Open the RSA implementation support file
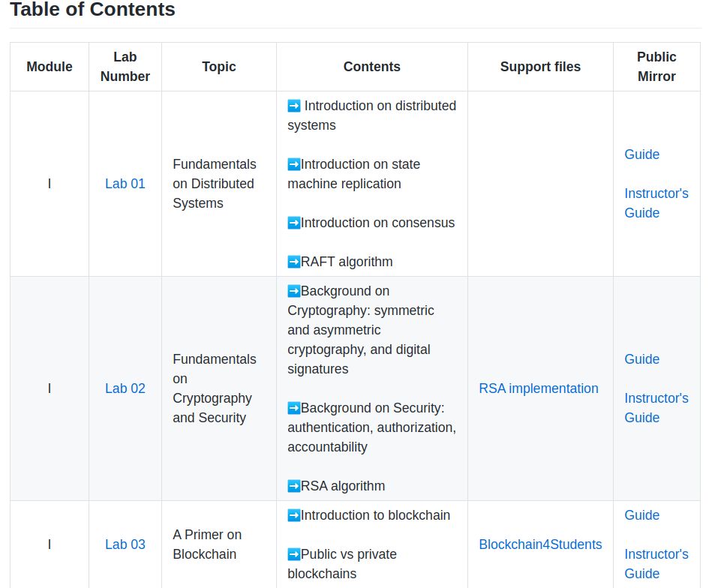The width and height of the screenshot is (712, 588). tap(539, 388)
